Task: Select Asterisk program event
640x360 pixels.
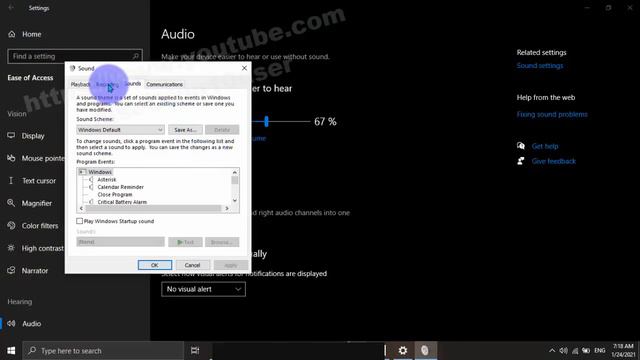Action: point(107,180)
